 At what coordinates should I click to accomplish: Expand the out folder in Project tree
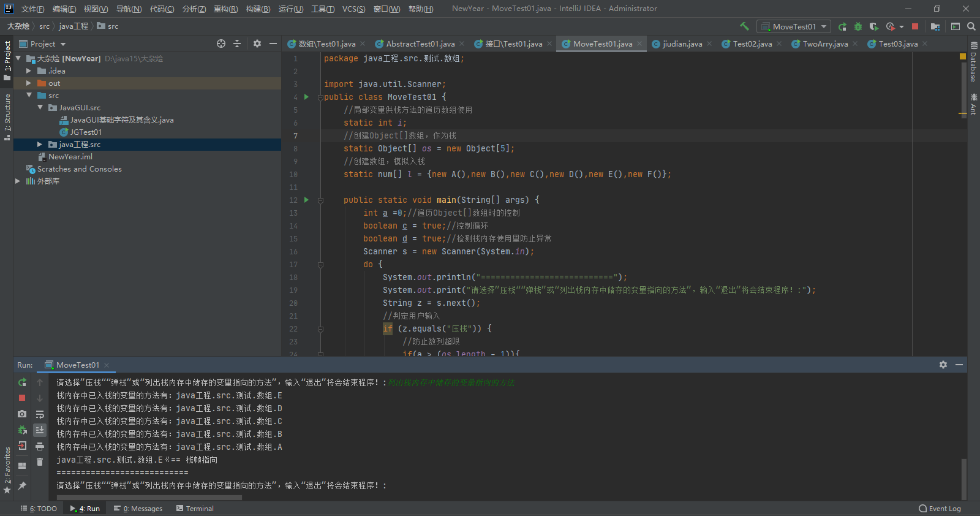point(29,83)
